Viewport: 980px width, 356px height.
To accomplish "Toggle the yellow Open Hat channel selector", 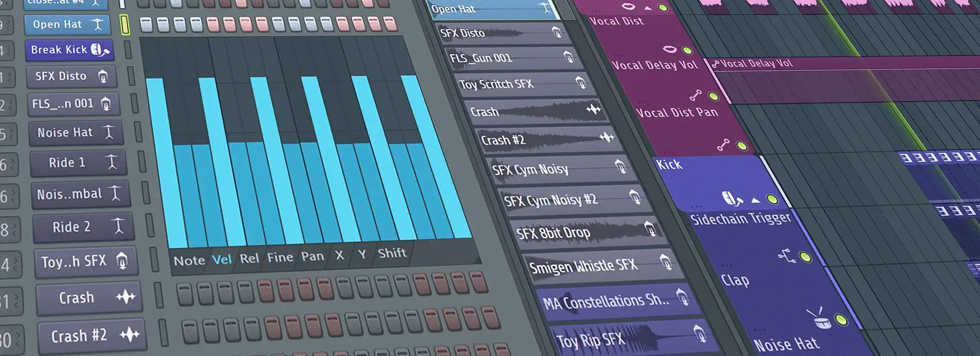I will pos(124,24).
